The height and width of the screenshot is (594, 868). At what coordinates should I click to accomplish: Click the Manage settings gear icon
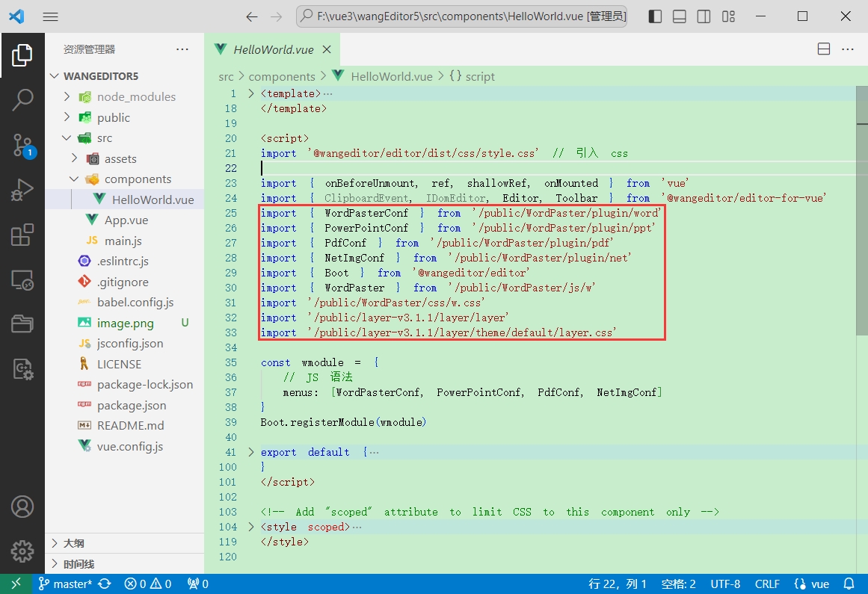(22, 551)
